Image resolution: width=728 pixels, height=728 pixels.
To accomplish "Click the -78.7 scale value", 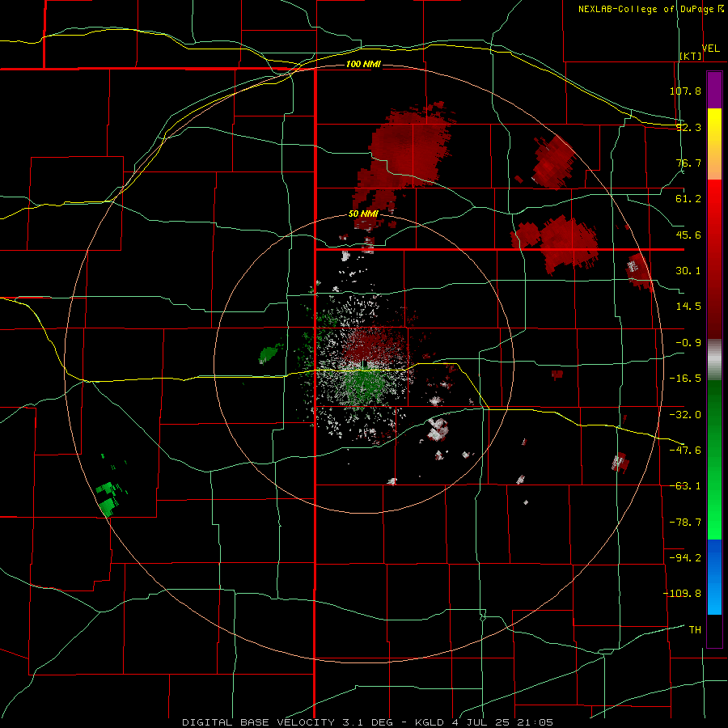I will 685,523.
